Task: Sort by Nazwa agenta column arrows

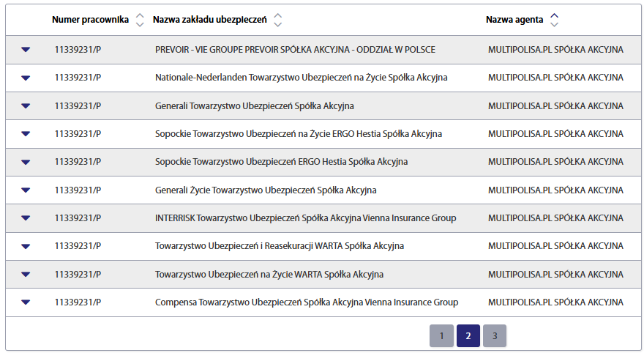Action: pyautogui.click(x=554, y=19)
